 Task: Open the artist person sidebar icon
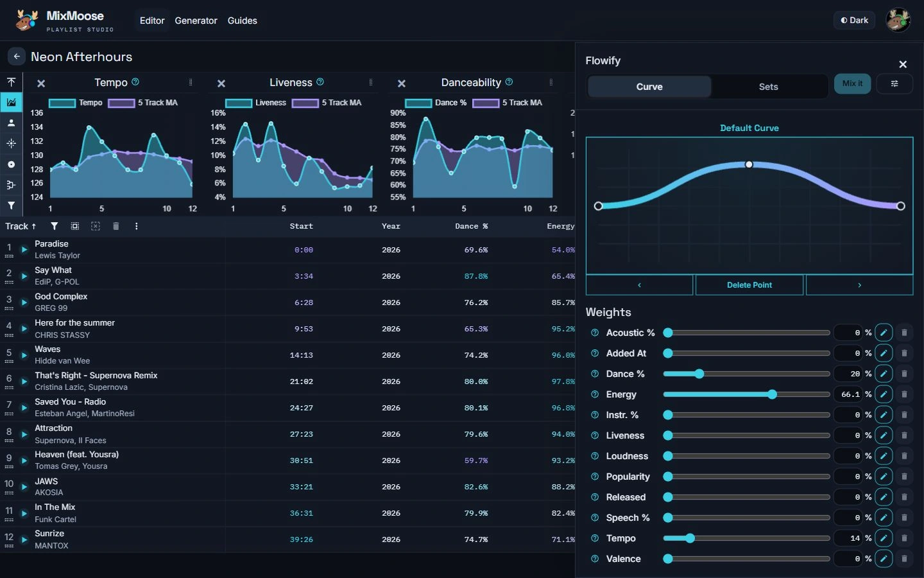(x=11, y=123)
